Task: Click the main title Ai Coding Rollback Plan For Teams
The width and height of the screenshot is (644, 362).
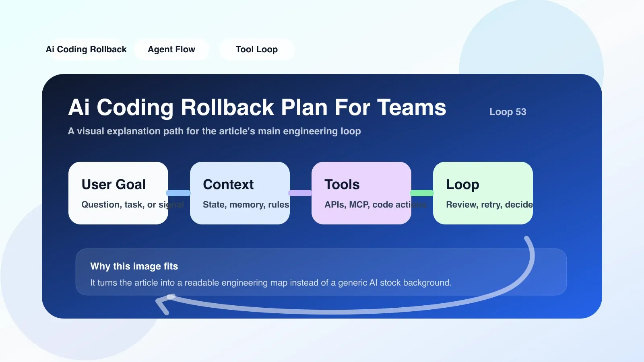Action: [257, 107]
